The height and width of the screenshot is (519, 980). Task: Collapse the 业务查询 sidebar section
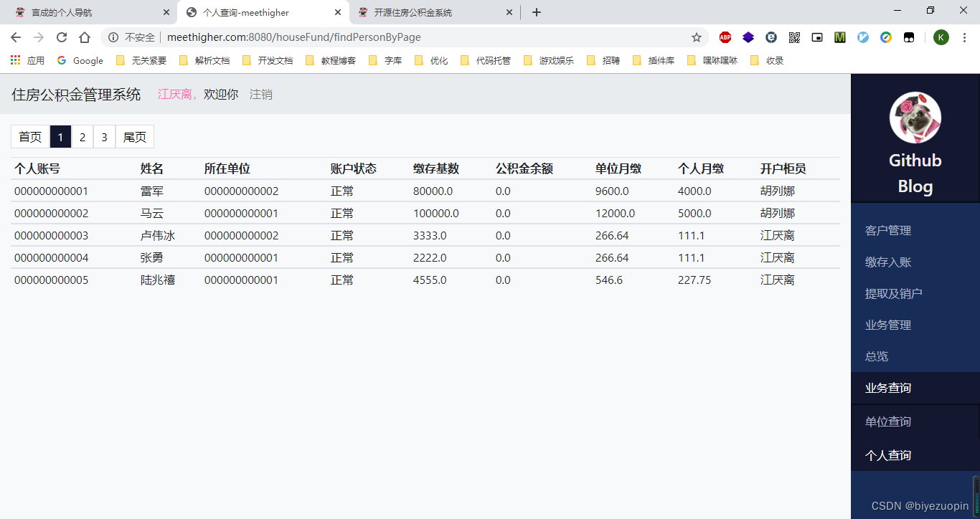tap(888, 388)
